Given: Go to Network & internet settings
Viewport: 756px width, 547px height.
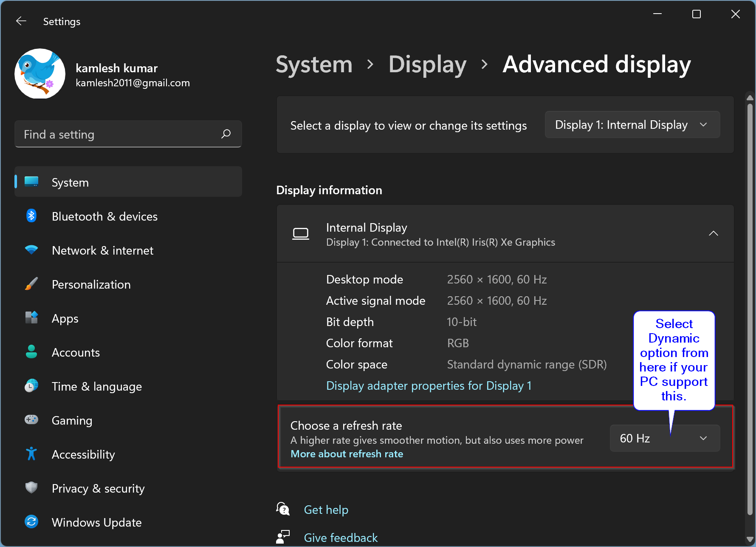Looking at the screenshot, I should (128, 250).
